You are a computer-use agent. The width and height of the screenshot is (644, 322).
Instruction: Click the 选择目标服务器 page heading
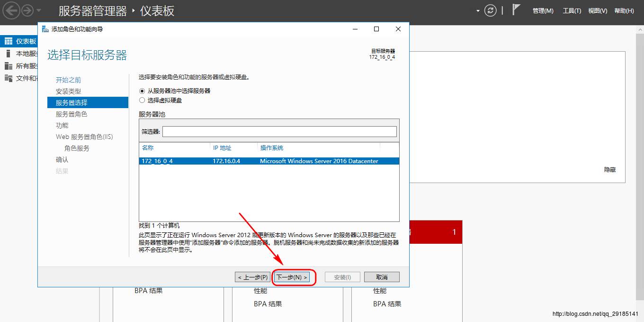pos(87,55)
